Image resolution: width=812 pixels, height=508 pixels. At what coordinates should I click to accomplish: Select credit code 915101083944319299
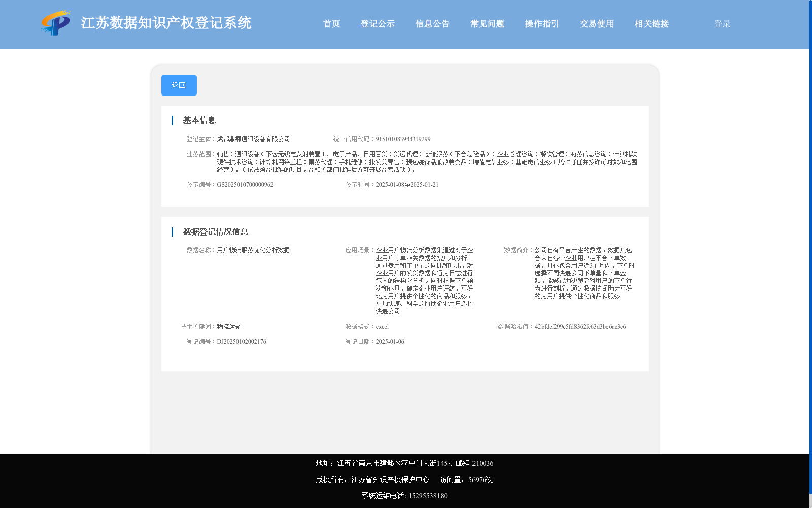click(403, 139)
